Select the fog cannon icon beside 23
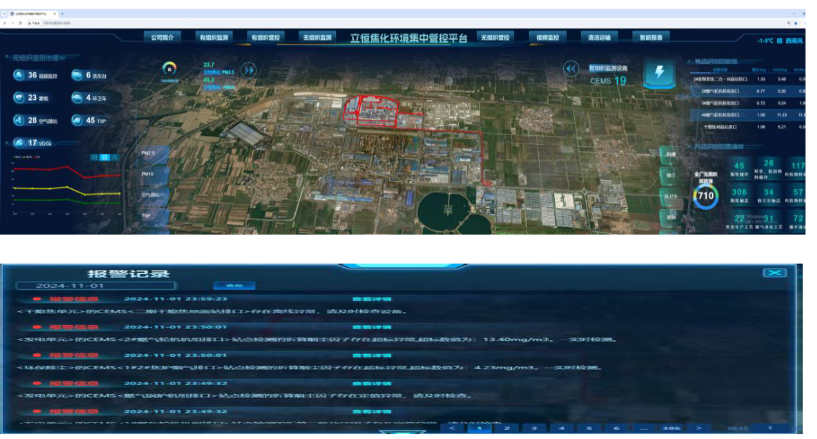 coord(19,97)
